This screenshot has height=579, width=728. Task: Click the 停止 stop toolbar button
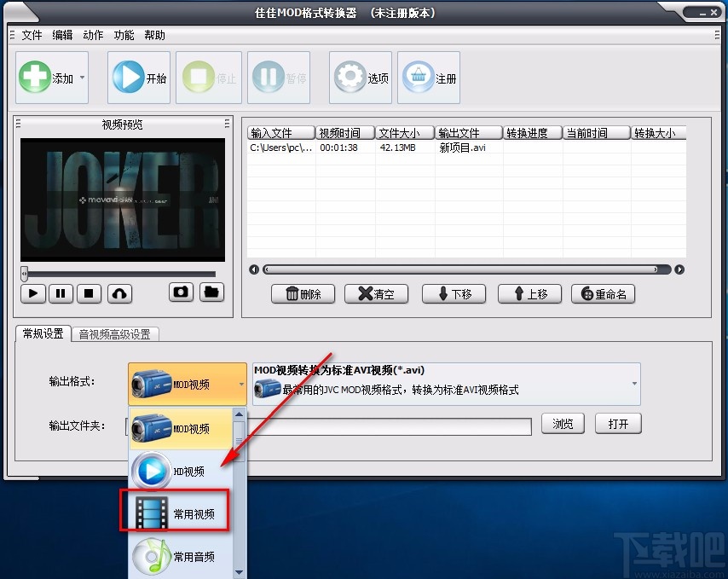(209, 78)
